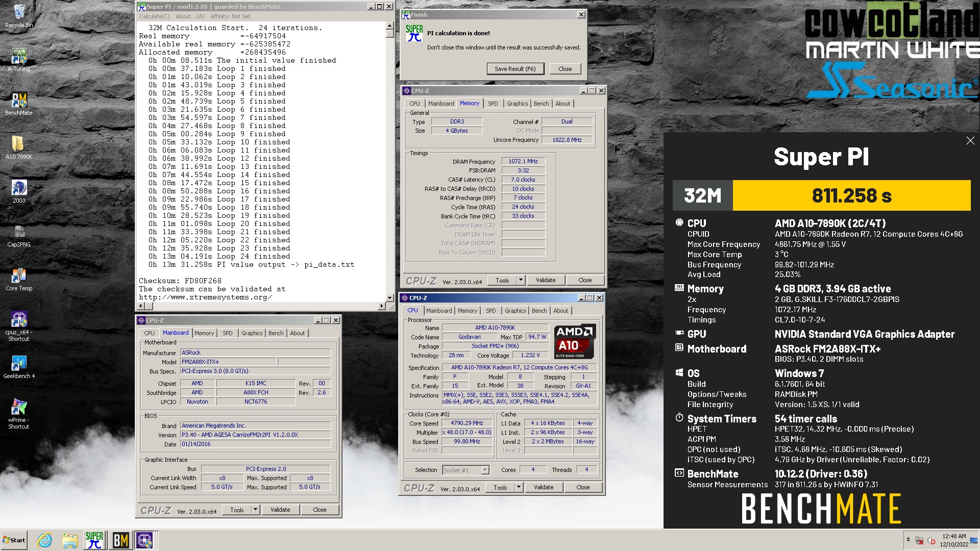Open Memory tab in CPU-Z Mainboard window
980x551 pixels.
click(x=204, y=333)
